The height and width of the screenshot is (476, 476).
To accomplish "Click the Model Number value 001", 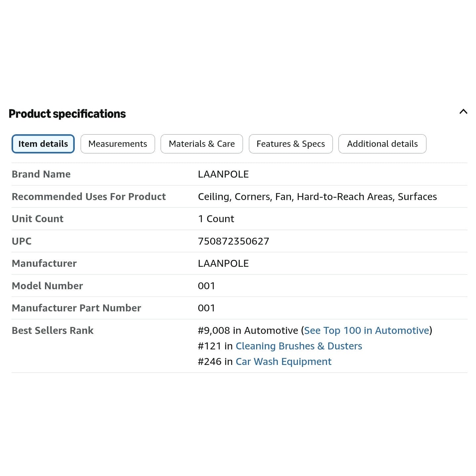I will coord(206,286).
